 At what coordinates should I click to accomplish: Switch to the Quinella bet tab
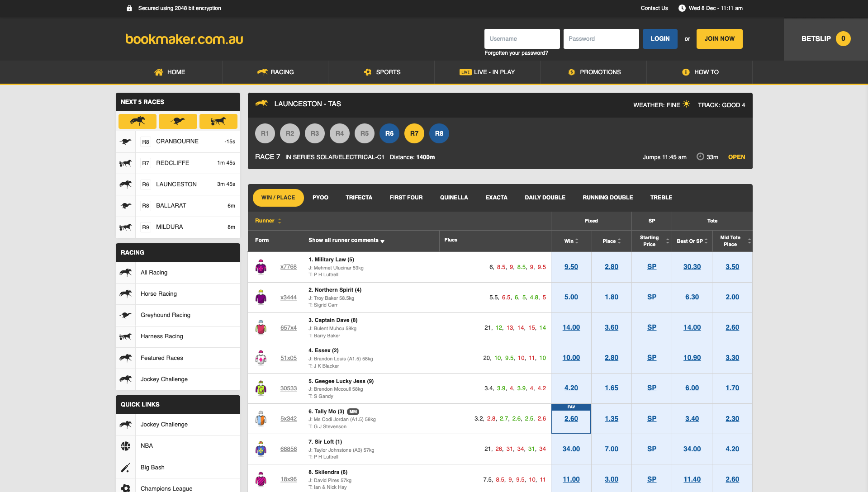454,198
